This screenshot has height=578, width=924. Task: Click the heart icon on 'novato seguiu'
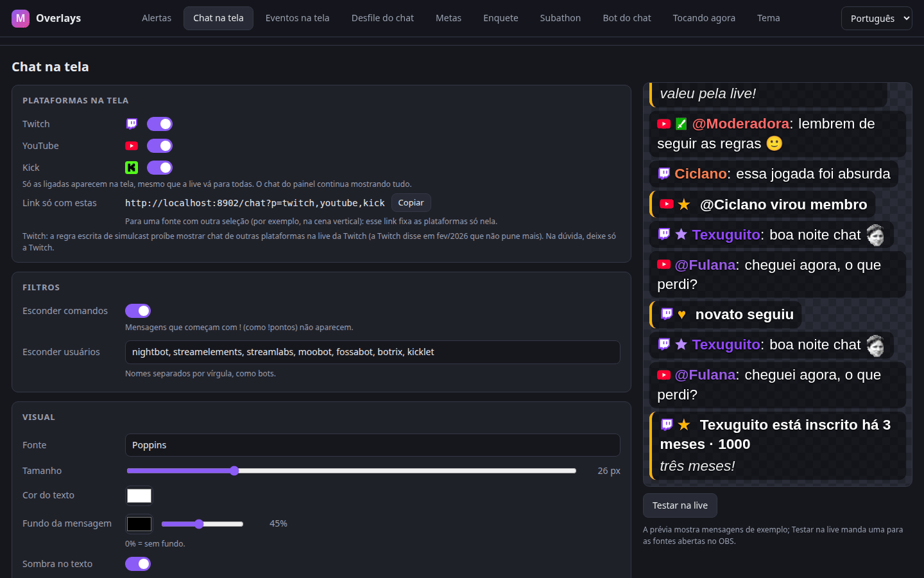tap(682, 315)
